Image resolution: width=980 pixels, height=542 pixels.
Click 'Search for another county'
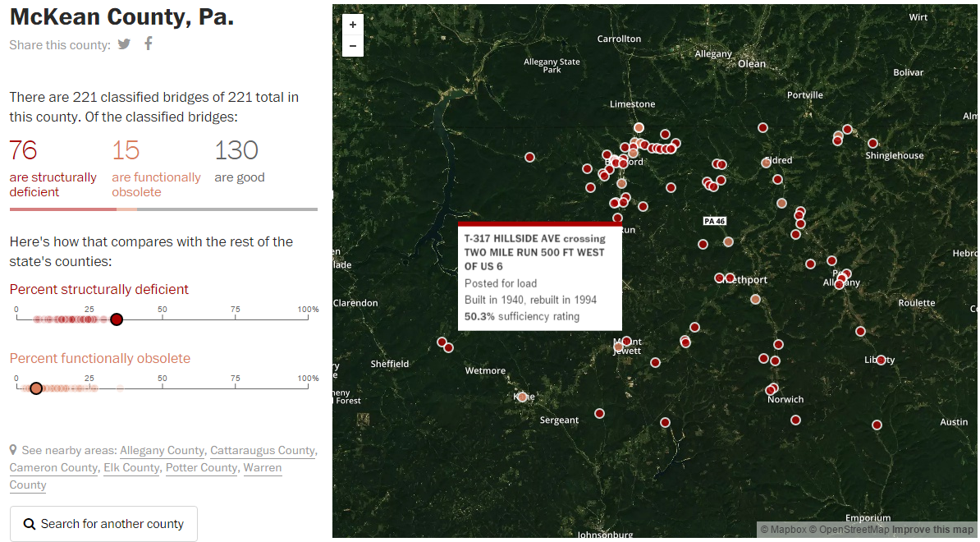point(103,523)
